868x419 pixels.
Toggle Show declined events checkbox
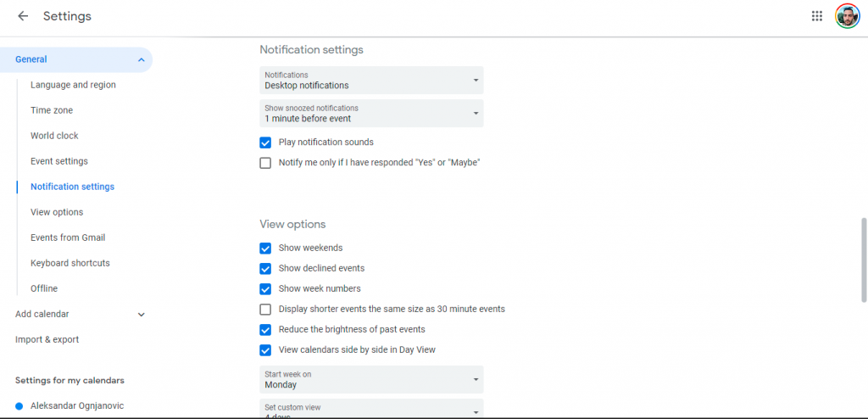(x=265, y=269)
